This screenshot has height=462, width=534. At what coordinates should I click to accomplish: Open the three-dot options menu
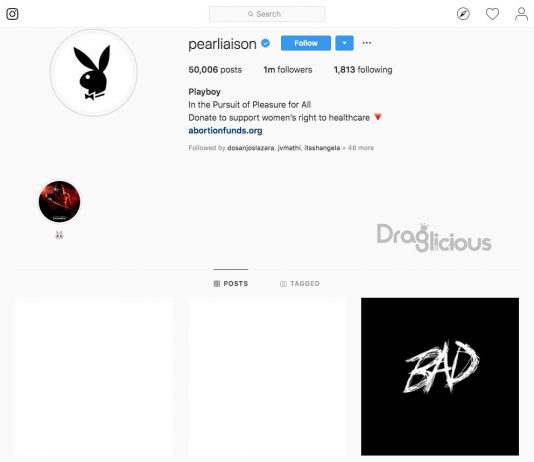367,43
